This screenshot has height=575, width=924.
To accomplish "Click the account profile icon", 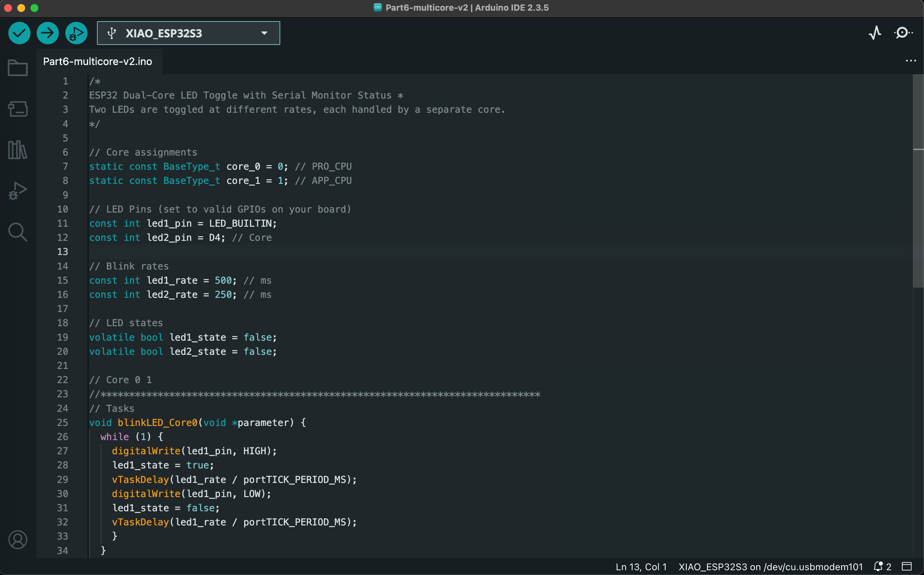I will click(18, 540).
